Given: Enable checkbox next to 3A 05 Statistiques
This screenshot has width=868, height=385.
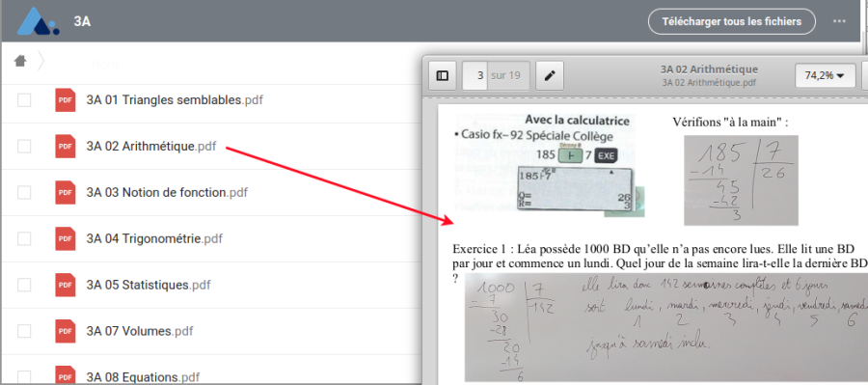Looking at the screenshot, I should click(x=24, y=286).
